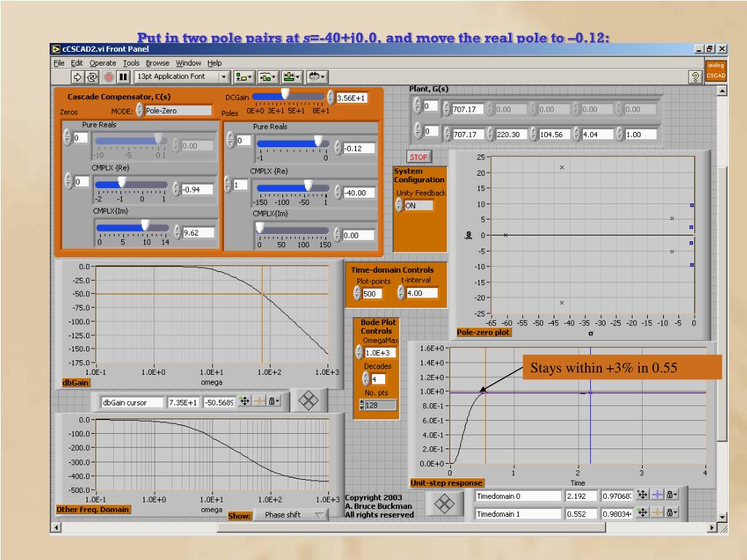747x560 pixels.
Task: Click the red Abort Execution button
Action: pos(109,77)
